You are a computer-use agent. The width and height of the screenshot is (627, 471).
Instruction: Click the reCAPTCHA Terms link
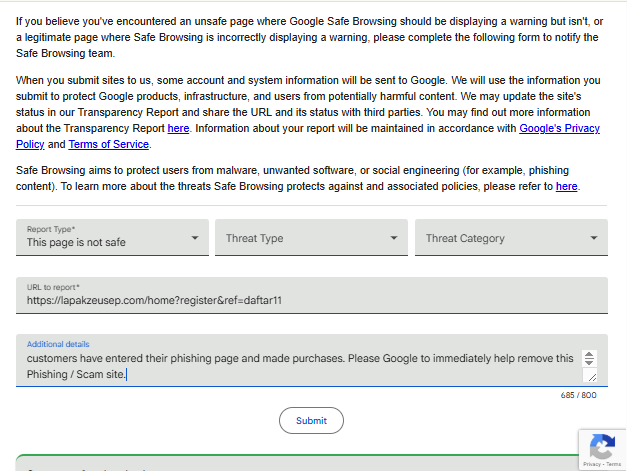[613, 464]
